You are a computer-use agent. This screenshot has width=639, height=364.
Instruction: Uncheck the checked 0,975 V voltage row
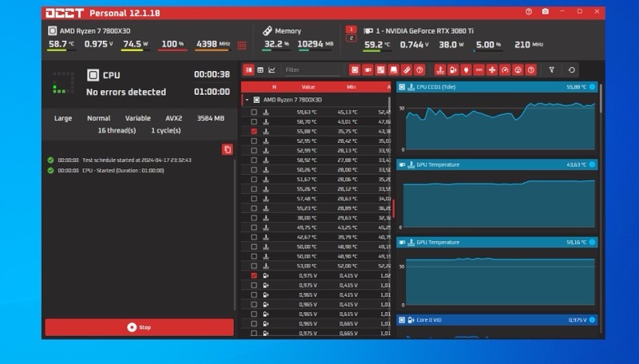coord(254,275)
